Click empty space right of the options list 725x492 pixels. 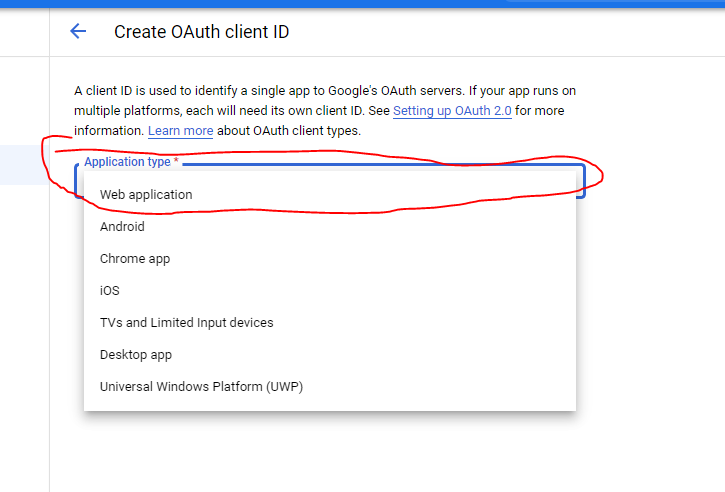650,300
